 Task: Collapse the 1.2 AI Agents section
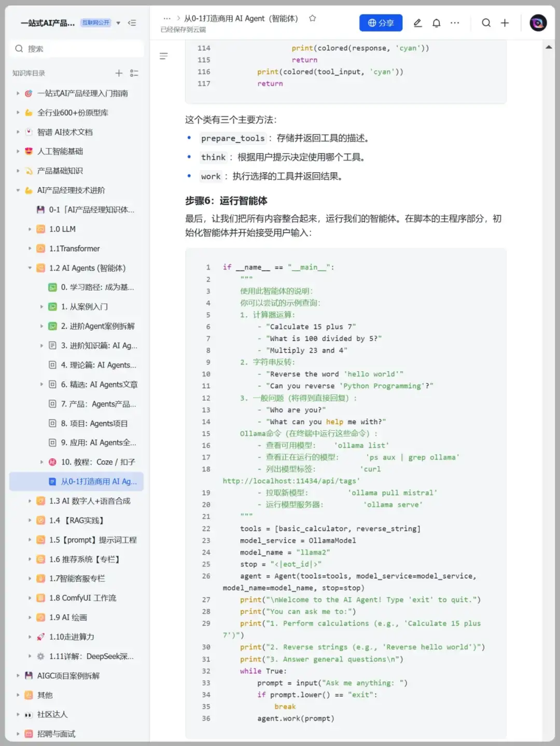click(30, 268)
